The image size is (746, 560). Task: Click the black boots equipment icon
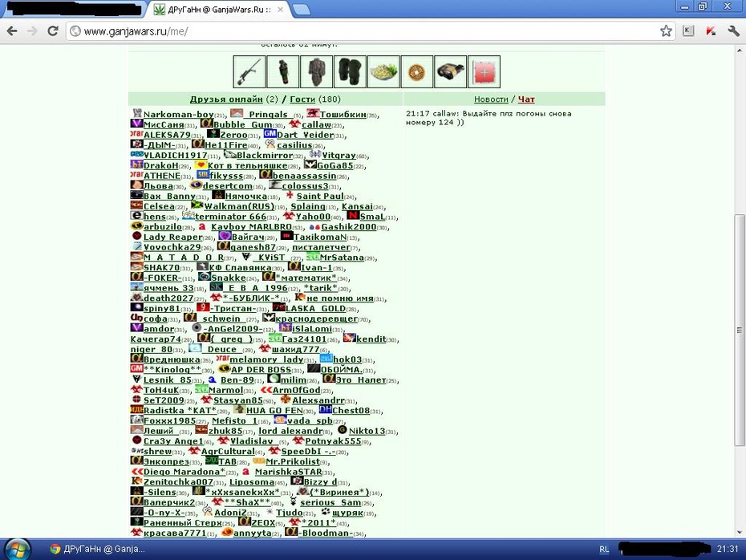coord(351,72)
